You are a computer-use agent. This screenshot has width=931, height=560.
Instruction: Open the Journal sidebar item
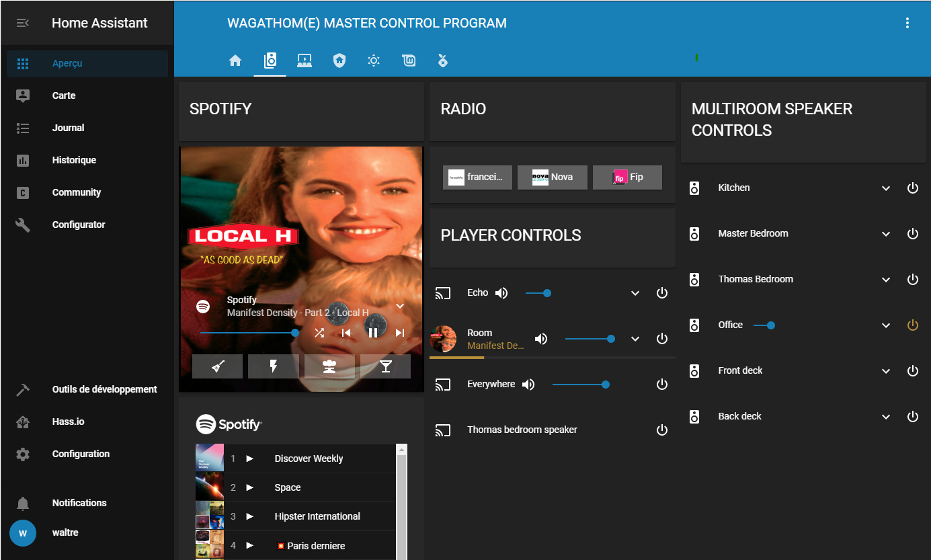click(87, 128)
